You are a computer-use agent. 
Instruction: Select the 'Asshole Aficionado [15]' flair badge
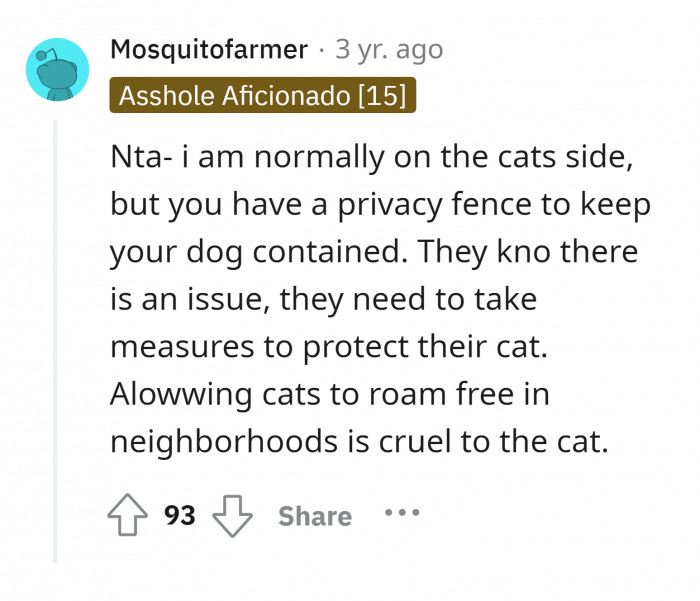[262, 95]
